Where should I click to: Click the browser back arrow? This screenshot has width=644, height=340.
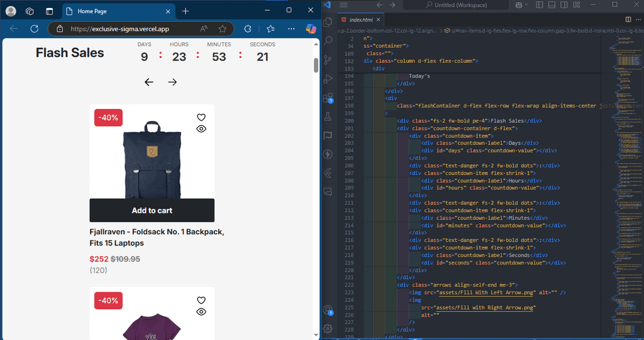(x=14, y=29)
